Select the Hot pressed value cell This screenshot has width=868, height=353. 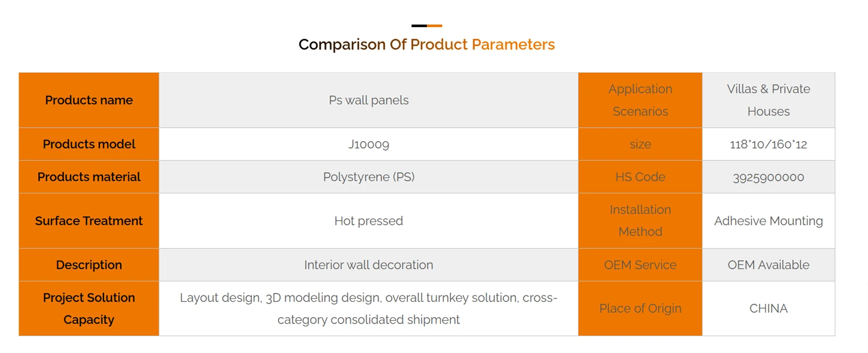(x=368, y=220)
